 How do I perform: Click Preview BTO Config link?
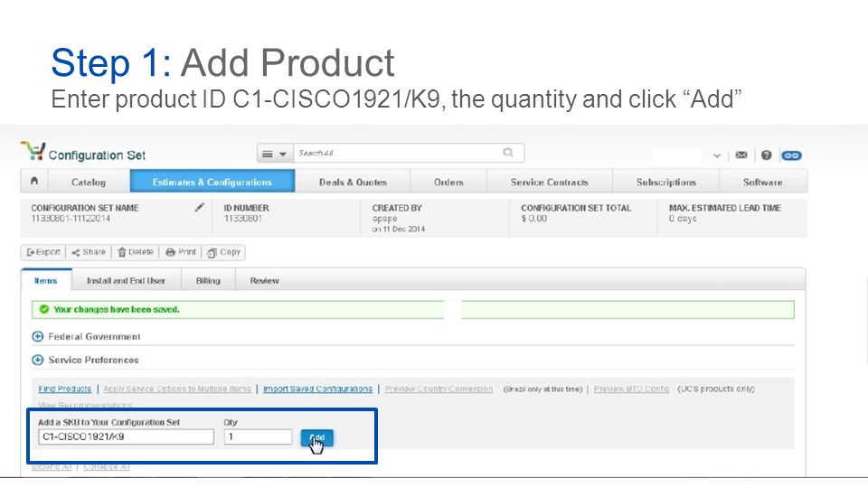632,389
